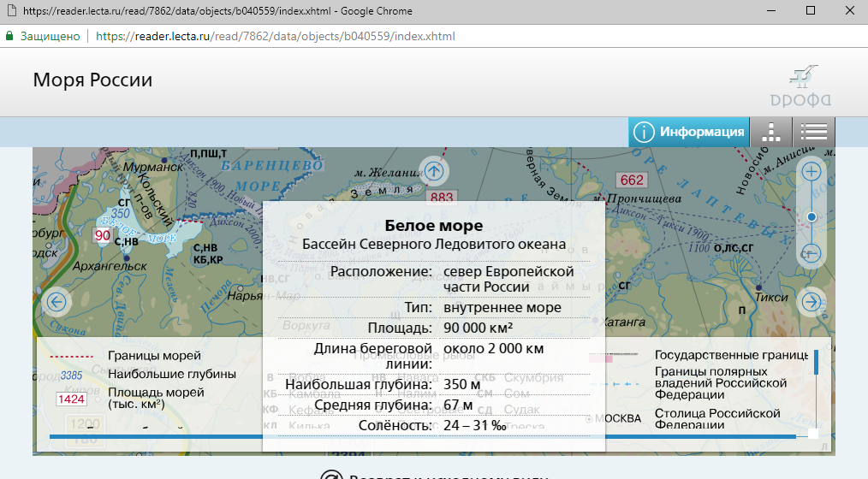The width and height of the screenshot is (868, 479).
Task: Click the Хатанга label on map
Action: coord(623,322)
